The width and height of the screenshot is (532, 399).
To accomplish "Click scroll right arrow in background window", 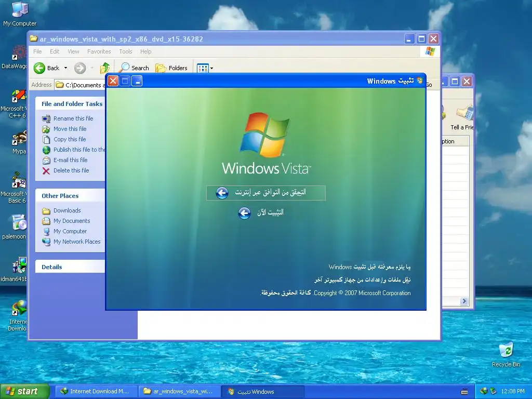I will coord(464,301).
